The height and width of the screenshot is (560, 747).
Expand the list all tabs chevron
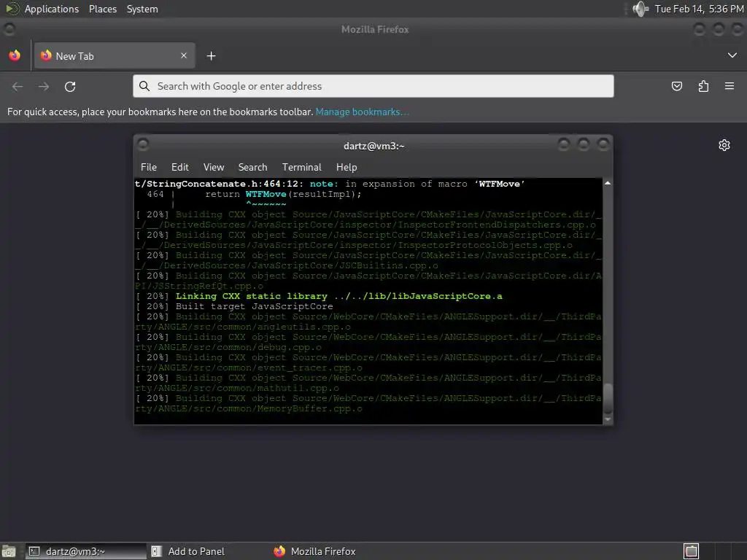(x=732, y=55)
